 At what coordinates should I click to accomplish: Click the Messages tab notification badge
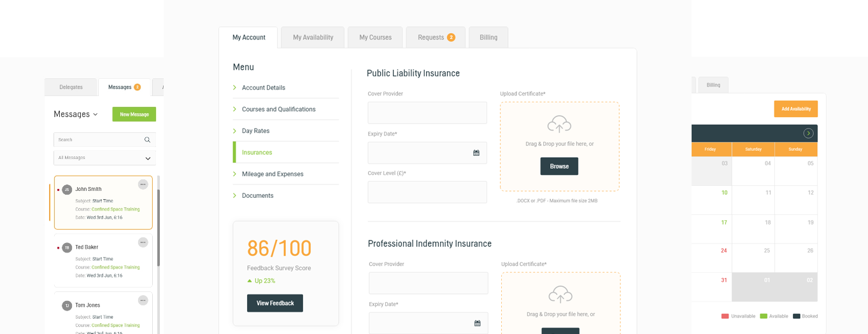137,87
